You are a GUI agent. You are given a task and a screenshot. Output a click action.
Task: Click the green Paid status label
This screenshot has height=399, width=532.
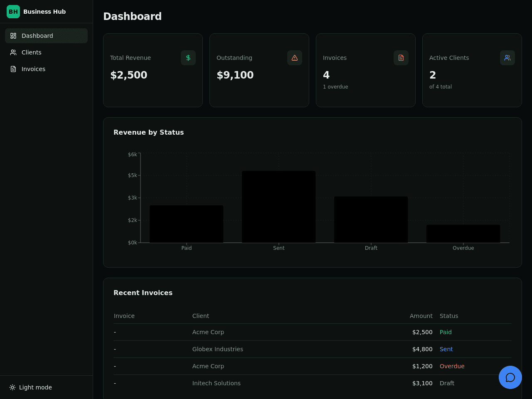446,332
